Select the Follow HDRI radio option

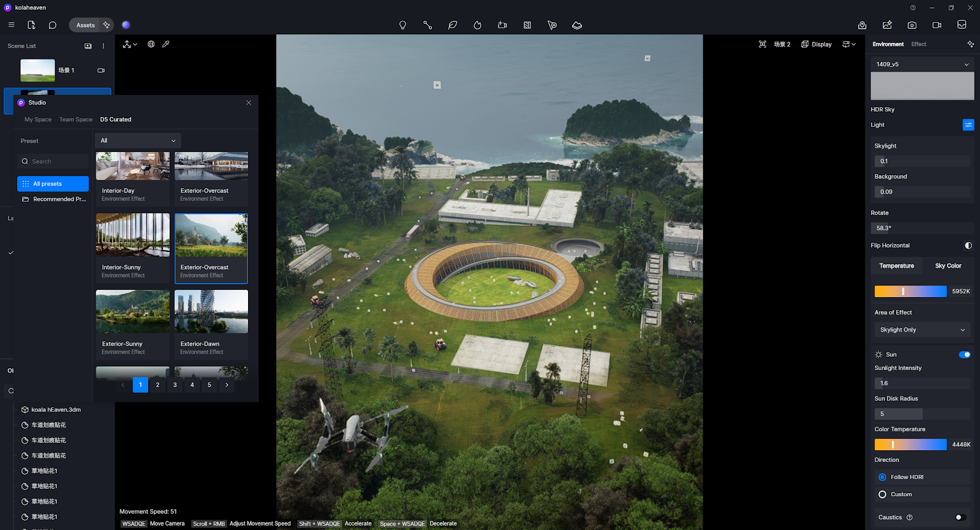[882, 477]
